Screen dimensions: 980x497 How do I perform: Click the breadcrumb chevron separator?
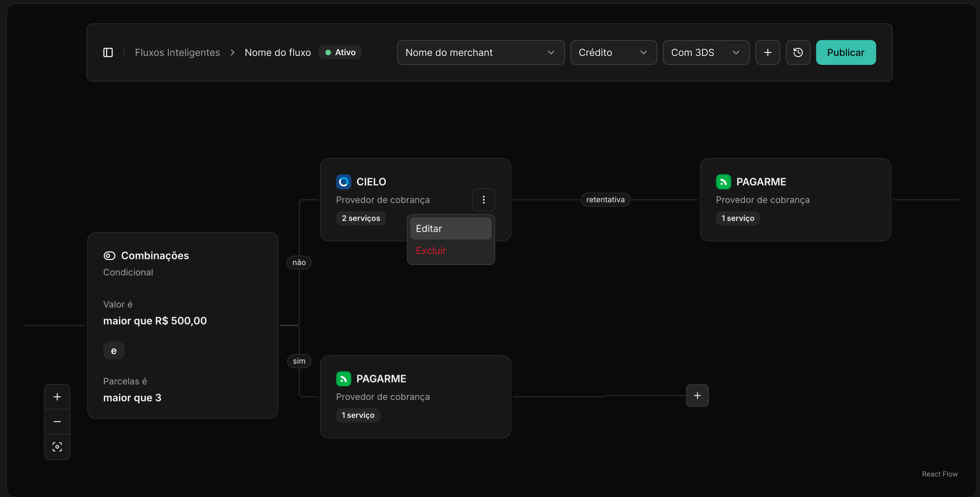[232, 52]
